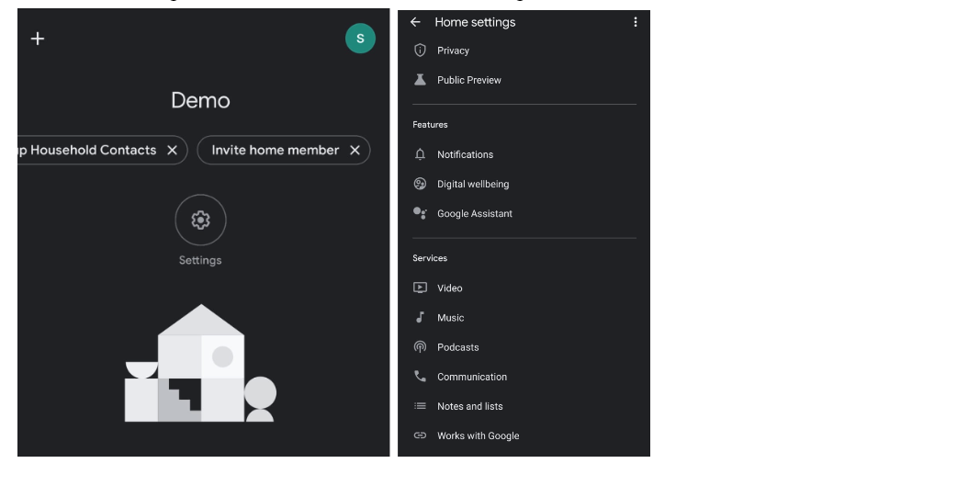Open the S account avatar
This screenshot has height=486, width=980.
tap(360, 39)
